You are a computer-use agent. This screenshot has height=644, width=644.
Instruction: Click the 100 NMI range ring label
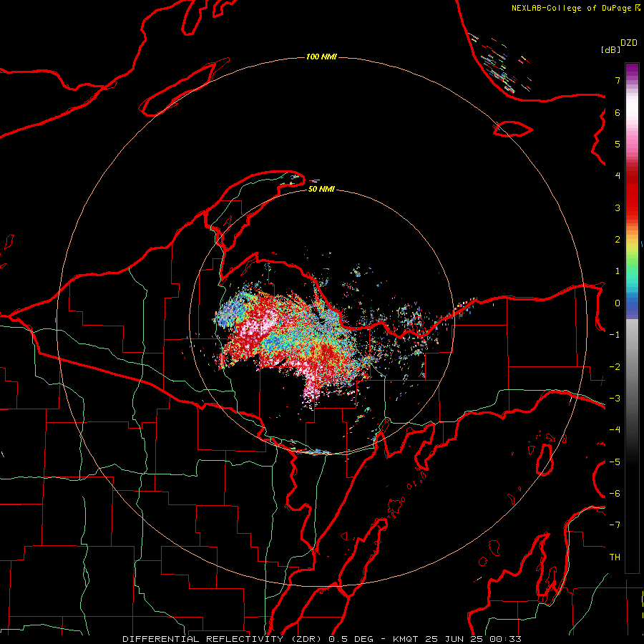pyautogui.click(x=321, y=57)
